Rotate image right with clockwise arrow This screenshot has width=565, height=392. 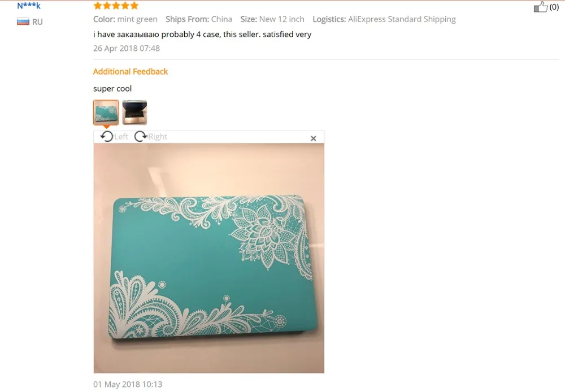pyautogui.click(x=141, y=137)
